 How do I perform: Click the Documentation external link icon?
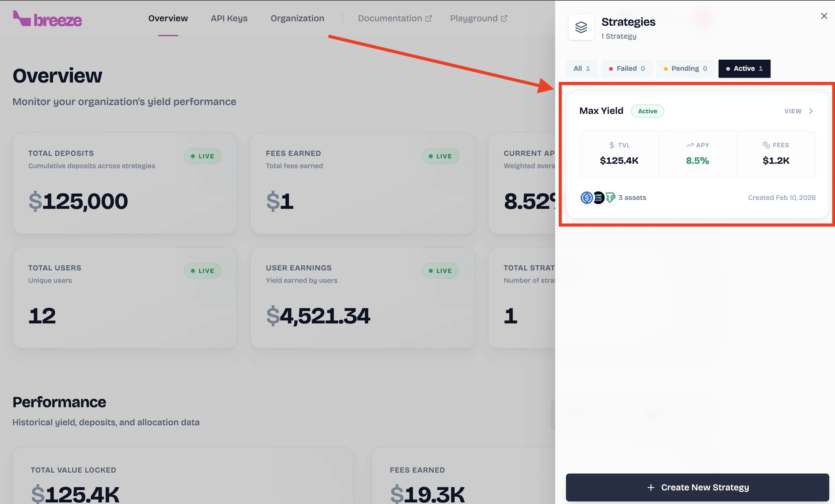tap(428, 19)
